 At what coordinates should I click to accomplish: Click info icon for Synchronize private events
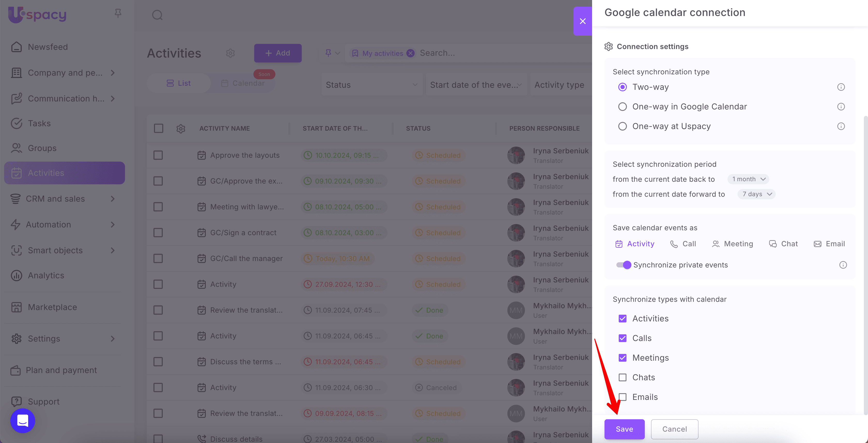tap(843, 265)
